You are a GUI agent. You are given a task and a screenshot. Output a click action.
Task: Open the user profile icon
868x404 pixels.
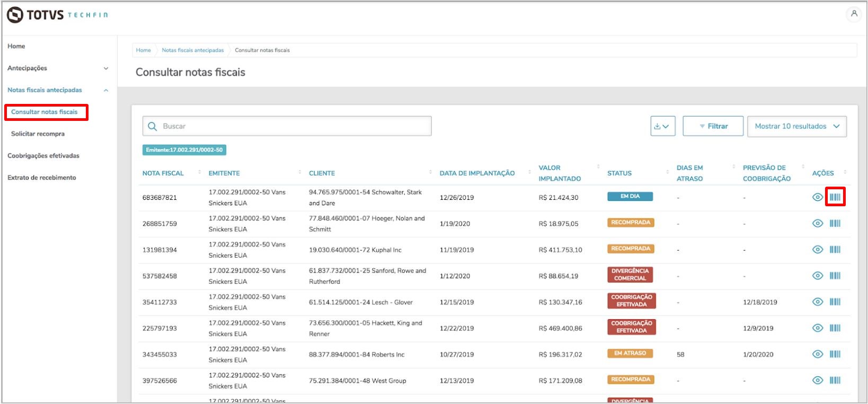(x=854, y=14)
